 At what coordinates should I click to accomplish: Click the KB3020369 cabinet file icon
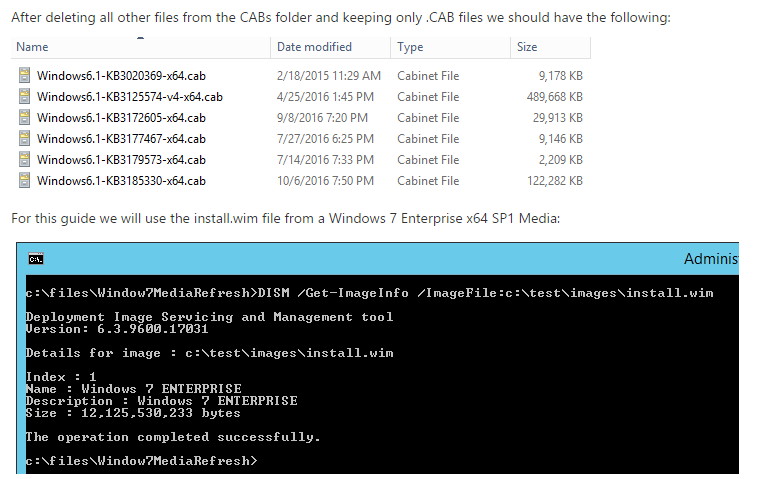tap(24, 75)
